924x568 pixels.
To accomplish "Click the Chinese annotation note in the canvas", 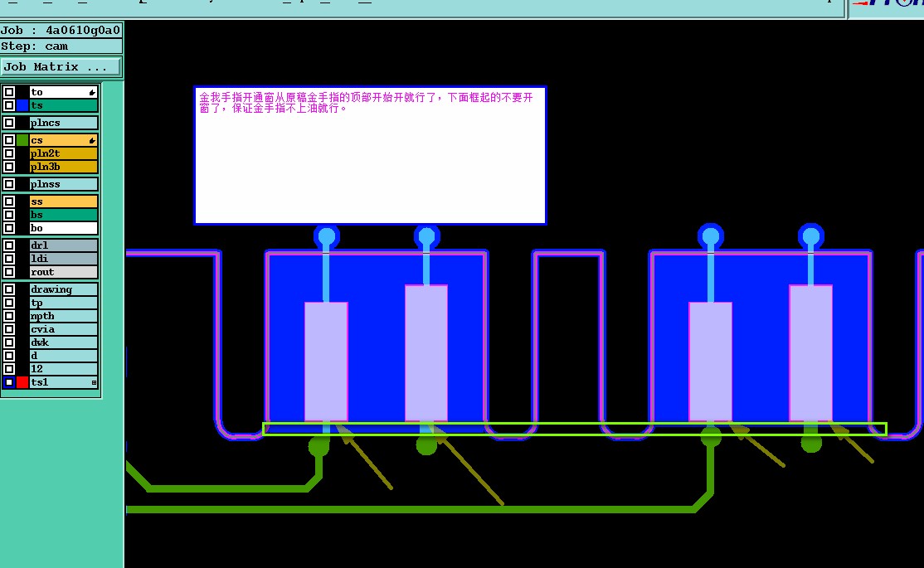I will (x=370, y=156).
